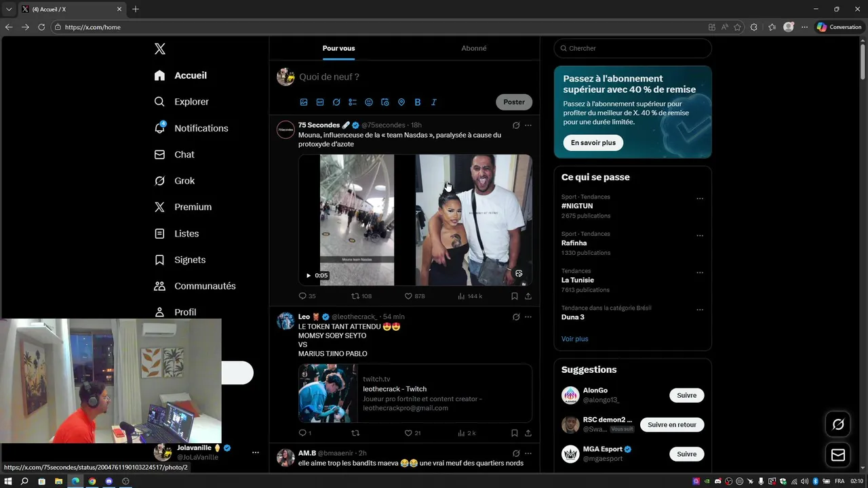This screenshot has height=488, width=868.
Task: Click the Poster button
Action: pos(514,102)
